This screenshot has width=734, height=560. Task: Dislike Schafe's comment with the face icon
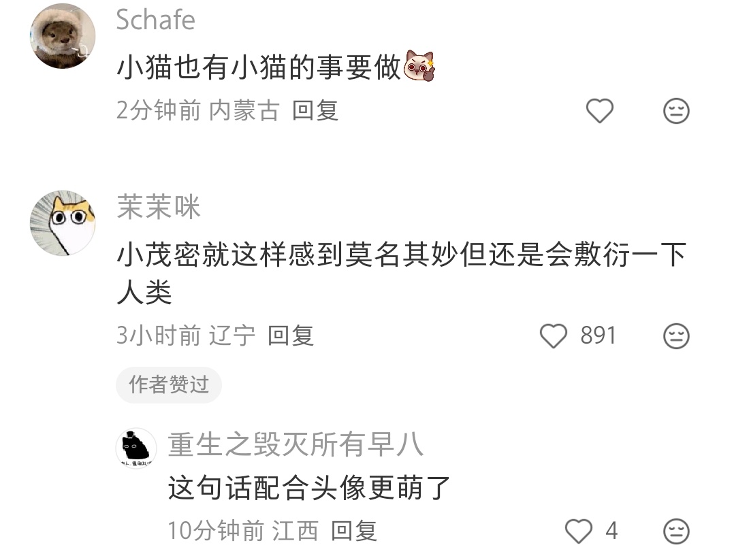point(676,111)
